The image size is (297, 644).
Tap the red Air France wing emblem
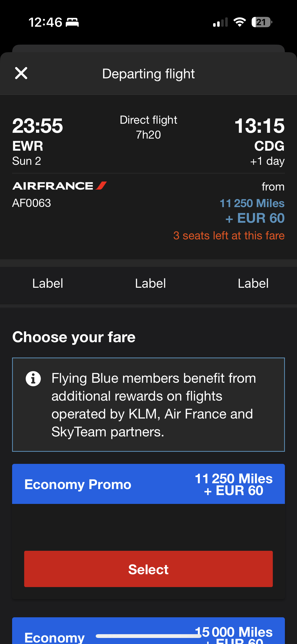click(x=101, y=185)
